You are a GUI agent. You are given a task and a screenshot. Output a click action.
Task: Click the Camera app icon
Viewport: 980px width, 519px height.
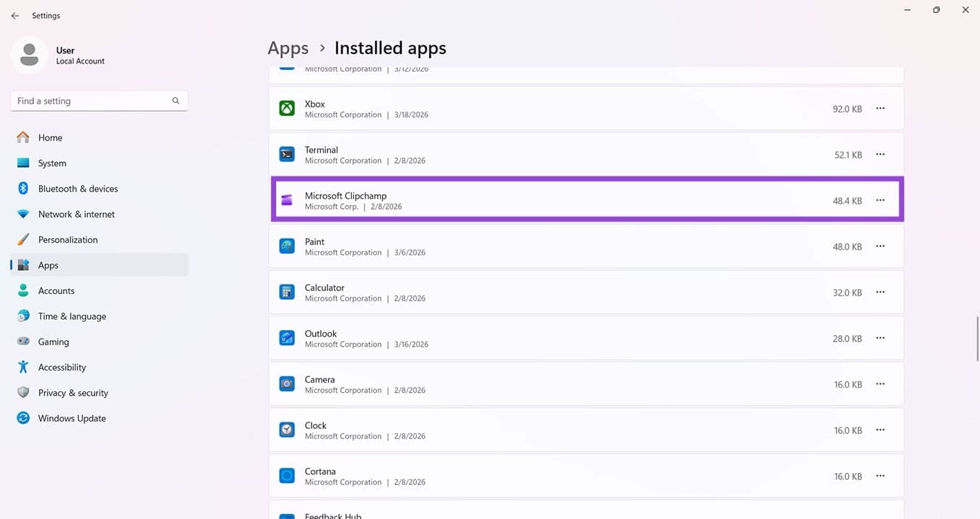(x=287, y=384)
